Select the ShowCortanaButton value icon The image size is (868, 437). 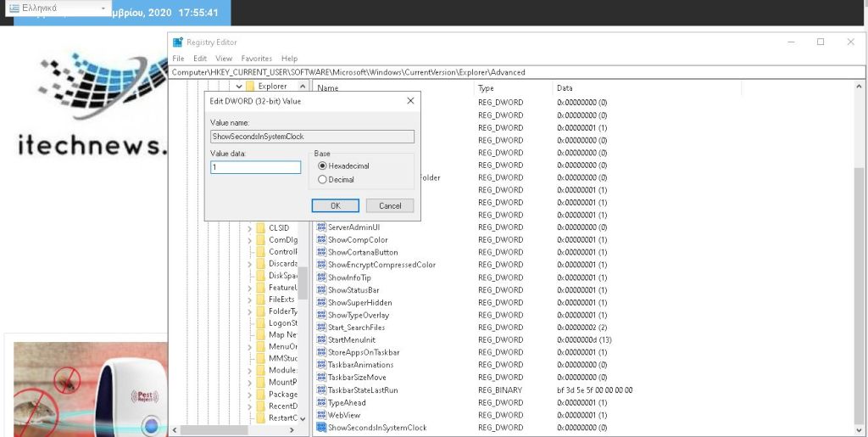(x=321, y=252)
